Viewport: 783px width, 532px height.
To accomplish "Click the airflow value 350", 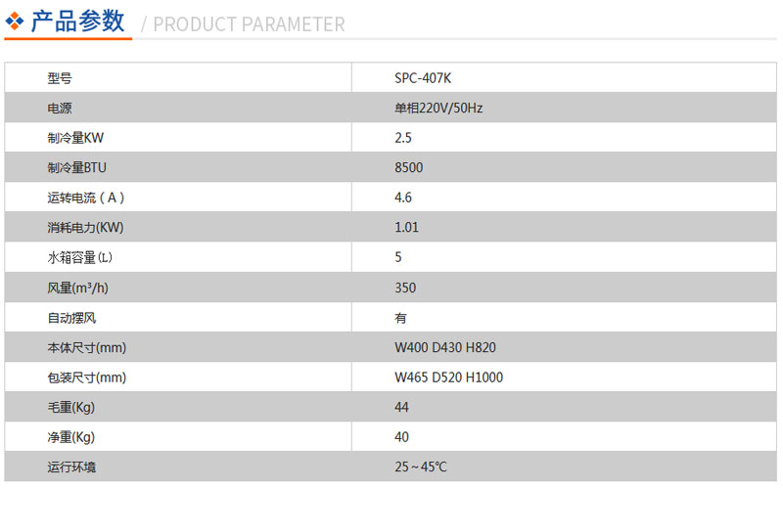I will 405,288.
